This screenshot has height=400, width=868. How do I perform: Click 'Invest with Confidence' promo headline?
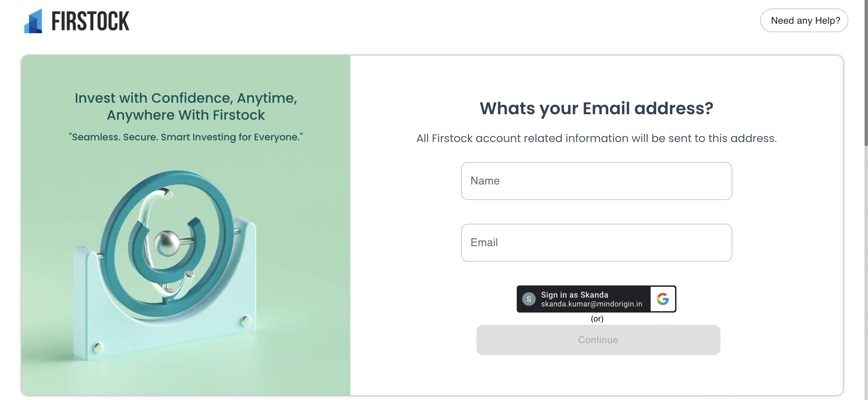pyautogui.click(x=186, y=106)
